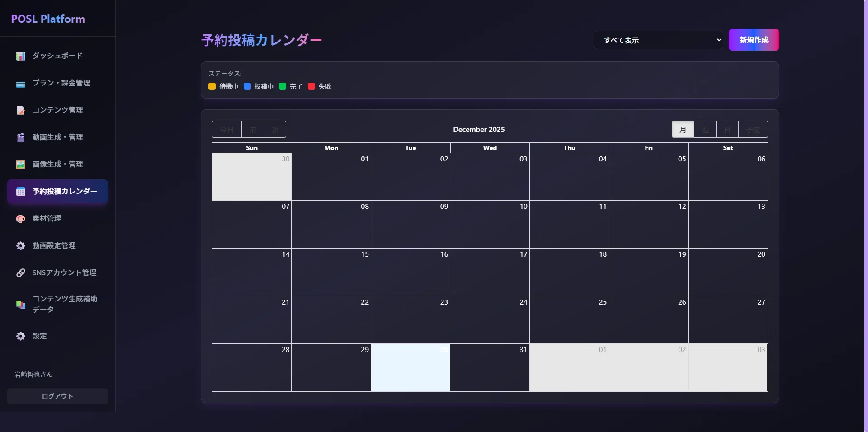This screenshot has height=432, width=868.
Task: Switch to 予定 list view
Action: point(753,130)
